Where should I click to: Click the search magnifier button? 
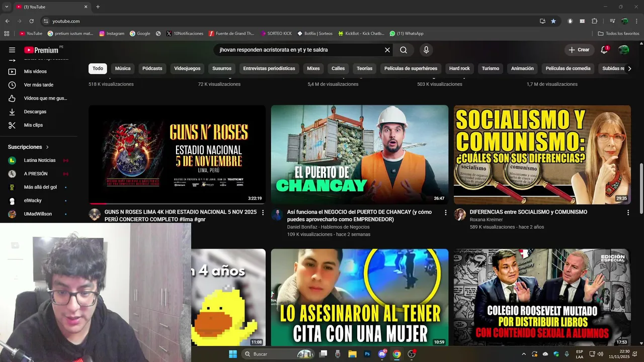(x=404, y=50)
